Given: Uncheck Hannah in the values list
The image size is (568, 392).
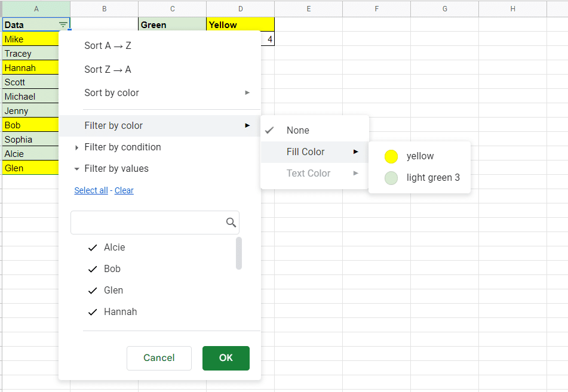Looking at the screenshot, I should point(93,311).
